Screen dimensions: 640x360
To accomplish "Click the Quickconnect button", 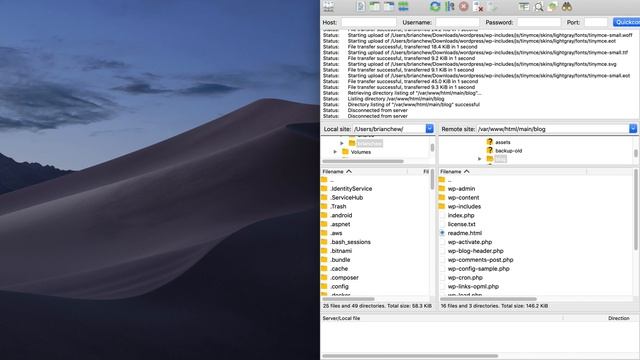I will coord(627,22).
